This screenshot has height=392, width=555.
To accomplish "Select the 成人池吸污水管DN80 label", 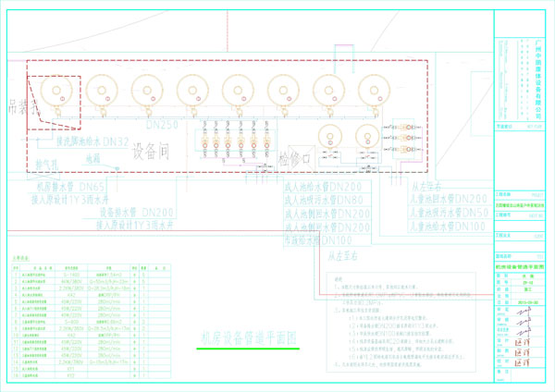I will point(326,200).
